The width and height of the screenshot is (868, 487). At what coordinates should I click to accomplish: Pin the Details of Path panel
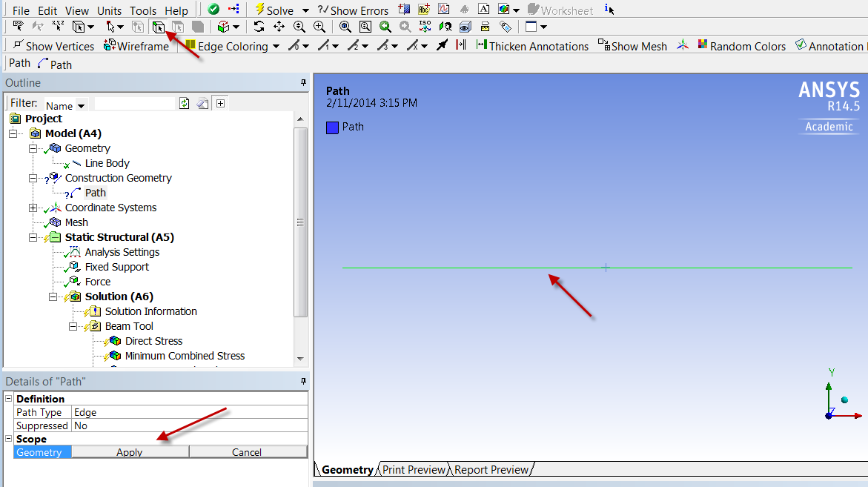pos(303,381)
